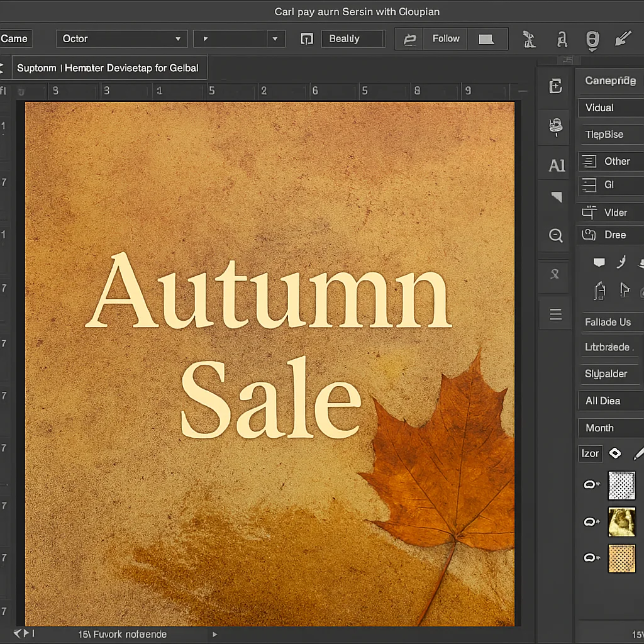Viewport: 644px width, 644px height.
Task: Select the orange texture layer swatch
Action: click(x=621, y=558)
